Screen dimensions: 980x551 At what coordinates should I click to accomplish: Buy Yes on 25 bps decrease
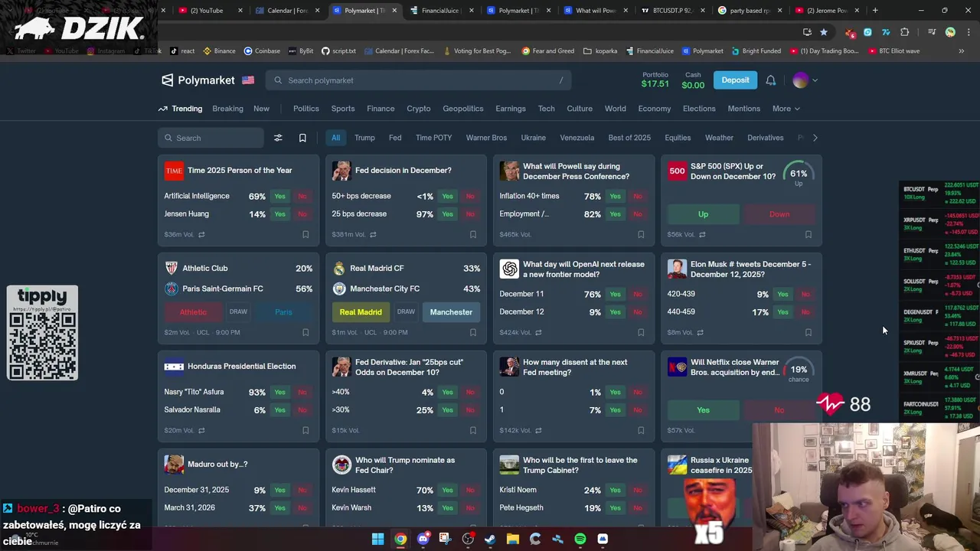click(x=447, y=214)
